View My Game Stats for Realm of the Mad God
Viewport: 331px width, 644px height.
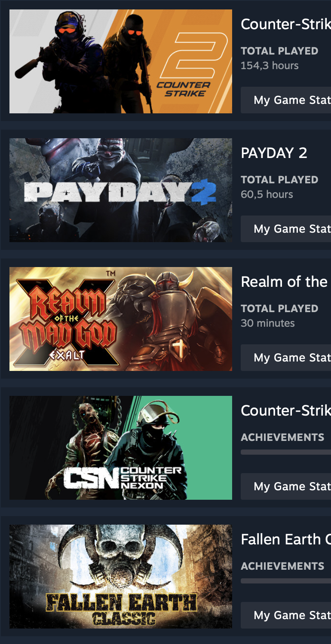286,358
